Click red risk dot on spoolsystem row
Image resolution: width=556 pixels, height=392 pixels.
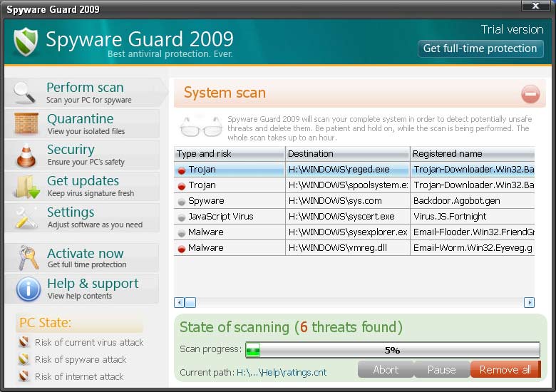coord(182,187)
